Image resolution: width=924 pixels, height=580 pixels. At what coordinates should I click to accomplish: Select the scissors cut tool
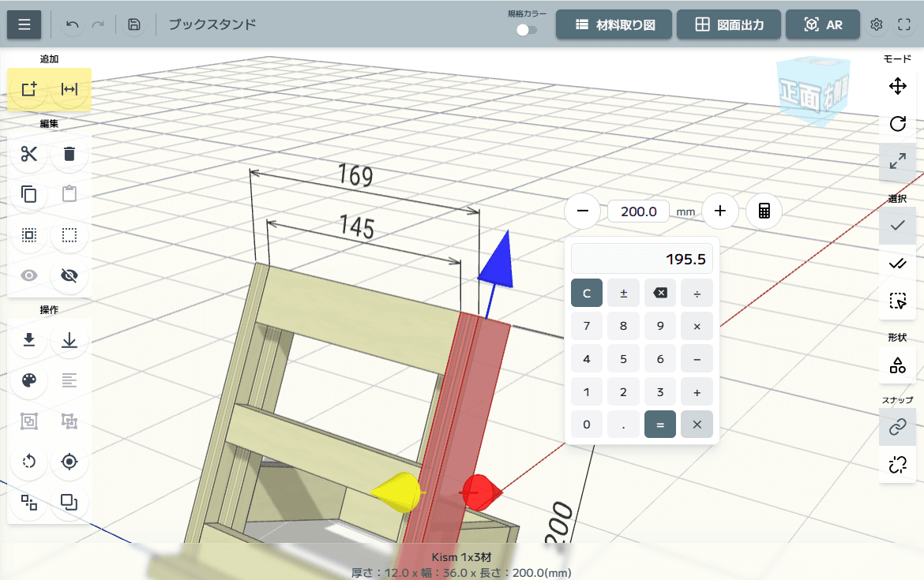point(29,154)
